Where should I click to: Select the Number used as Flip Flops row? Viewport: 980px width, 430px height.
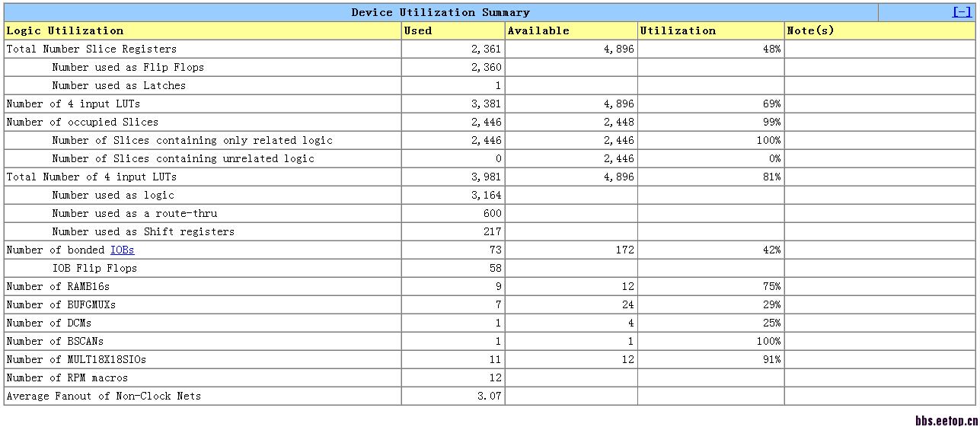click(x=490, y=67)
